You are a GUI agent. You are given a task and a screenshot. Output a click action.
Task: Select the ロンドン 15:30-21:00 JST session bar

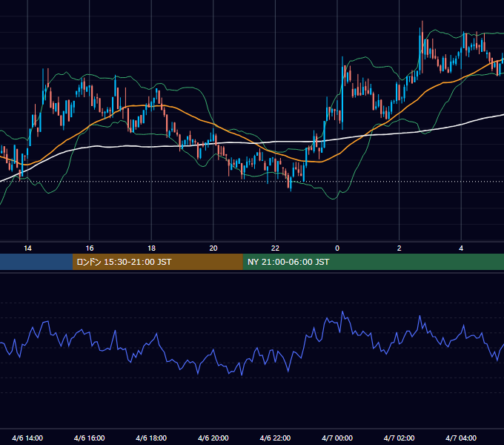[x=157, y=262]
